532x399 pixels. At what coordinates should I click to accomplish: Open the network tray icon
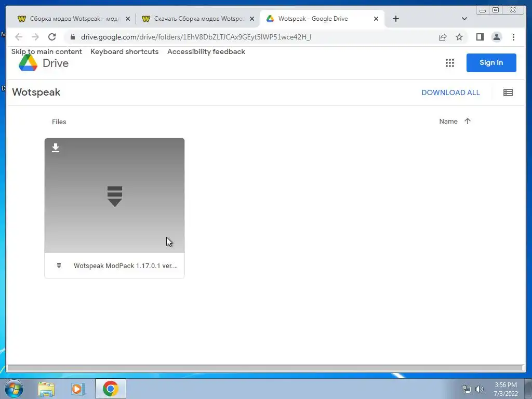(467, 389)
